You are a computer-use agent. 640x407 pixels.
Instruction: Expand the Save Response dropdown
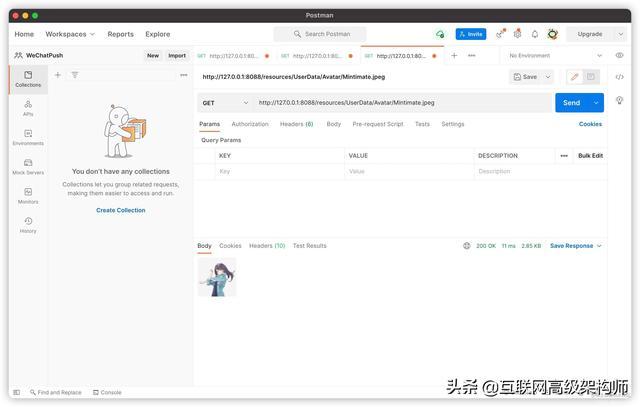click(x=576, y=246)
